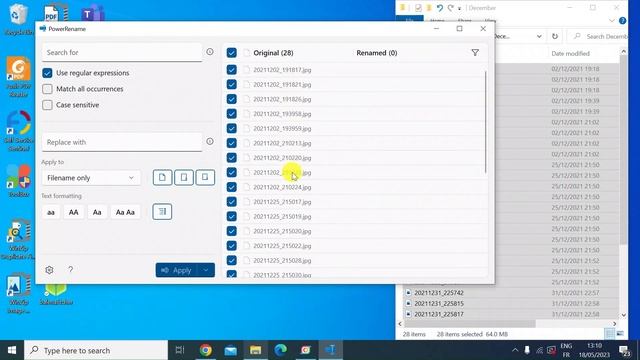Image resolution: width=640 pixels, height=360 pixels.
Task: Uncheck the box for 20211225_215028.jpg
Action: (x=231, y=260)
